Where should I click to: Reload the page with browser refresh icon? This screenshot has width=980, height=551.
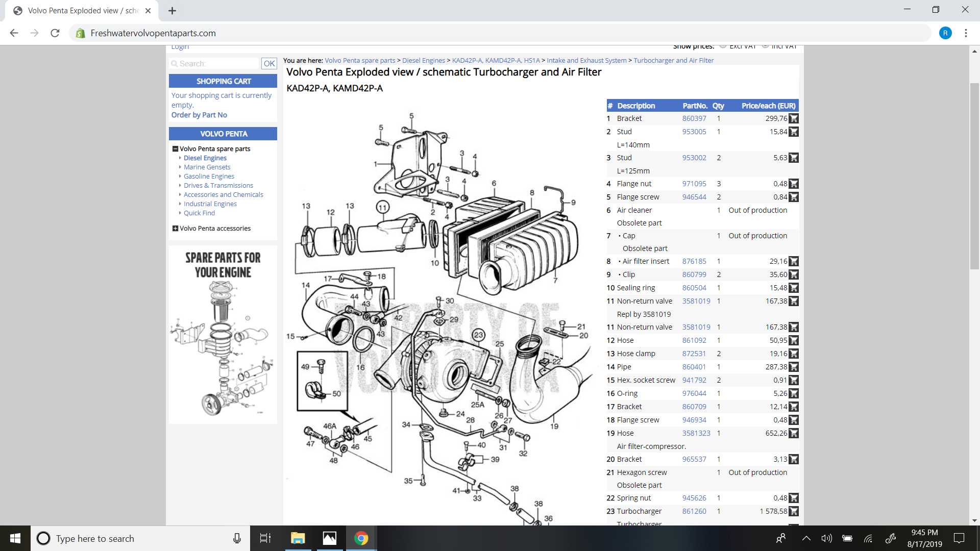click(x=55, y=33)
